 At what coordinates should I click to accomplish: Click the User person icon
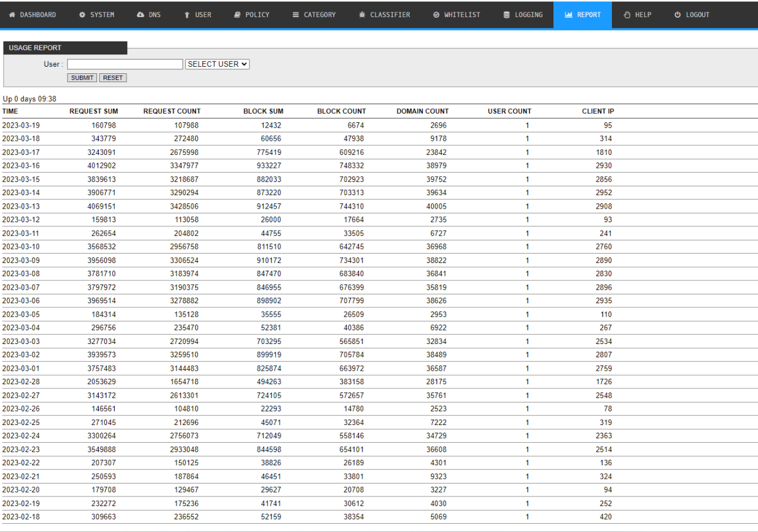click(187, 15)
